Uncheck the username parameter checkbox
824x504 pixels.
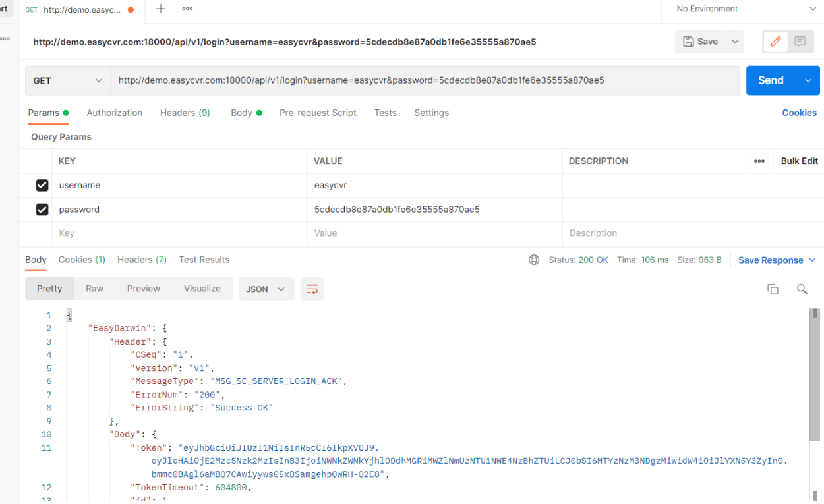(x=42, y=186)
